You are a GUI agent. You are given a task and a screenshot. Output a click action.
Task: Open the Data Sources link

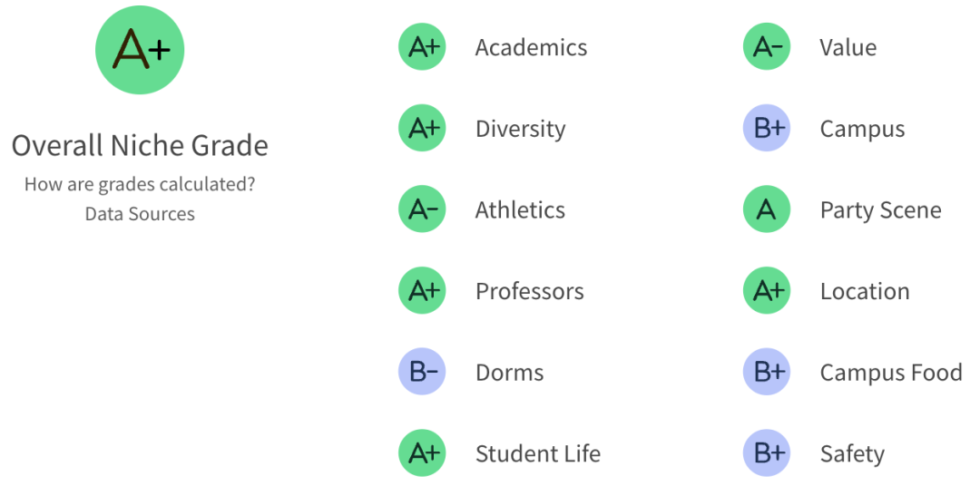point(140,214)
